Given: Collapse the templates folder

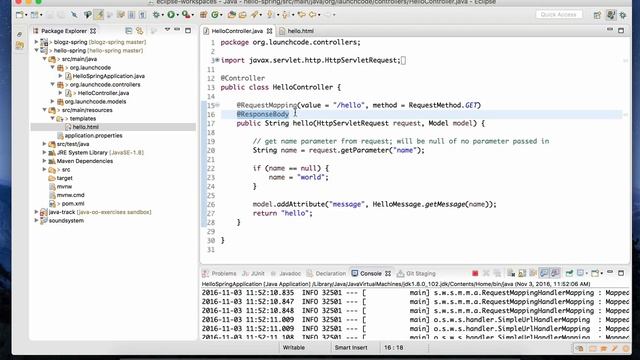Looking at the screenshot, I should tap(52, 118).
